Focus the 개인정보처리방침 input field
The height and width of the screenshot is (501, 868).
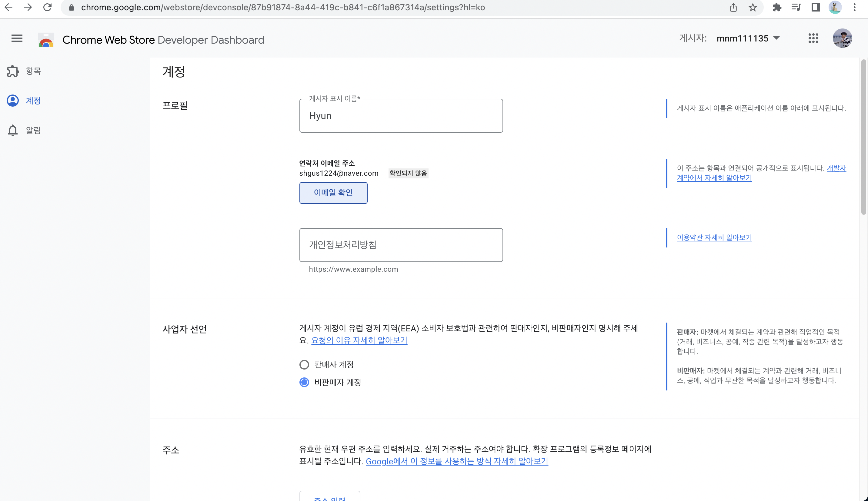click(x=401, y=245)
